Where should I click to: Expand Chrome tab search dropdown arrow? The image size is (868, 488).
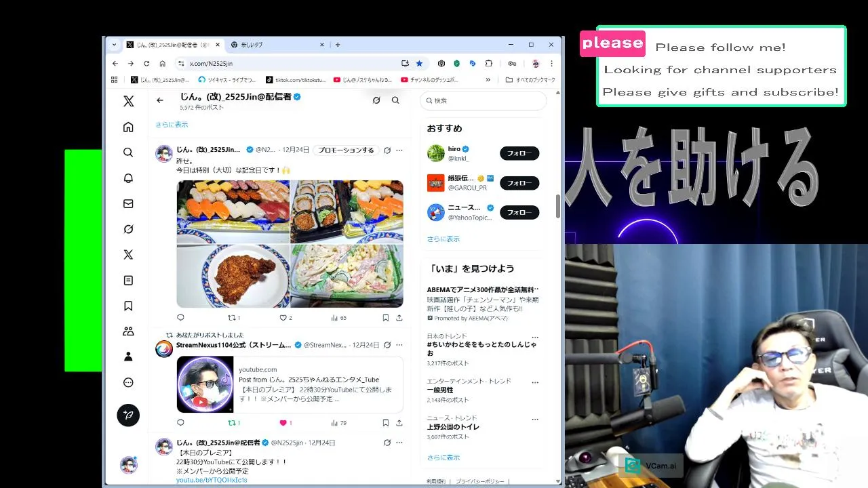point(114,45)
